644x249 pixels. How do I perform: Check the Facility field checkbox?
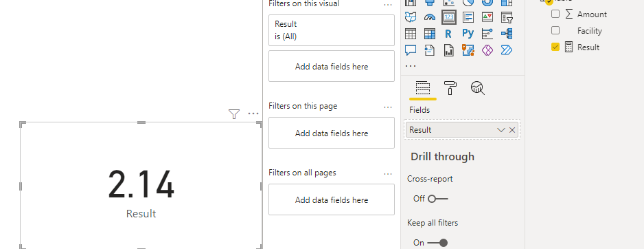(555, 30)
